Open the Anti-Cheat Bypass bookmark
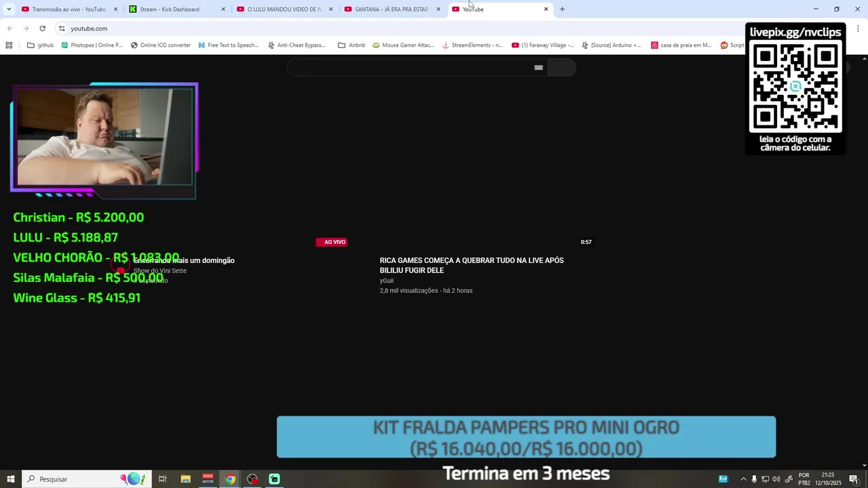Screen dimensions: 868x488 point(296,45)
